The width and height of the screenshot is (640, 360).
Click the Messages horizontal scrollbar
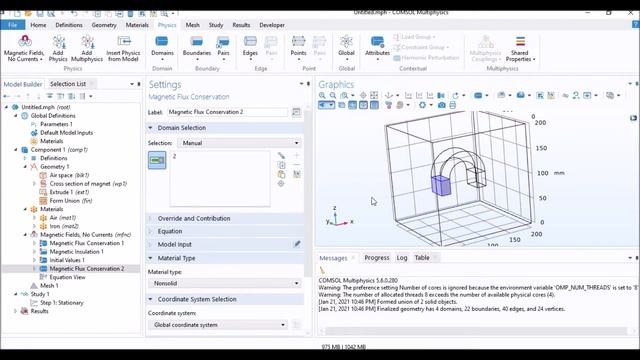476,331
